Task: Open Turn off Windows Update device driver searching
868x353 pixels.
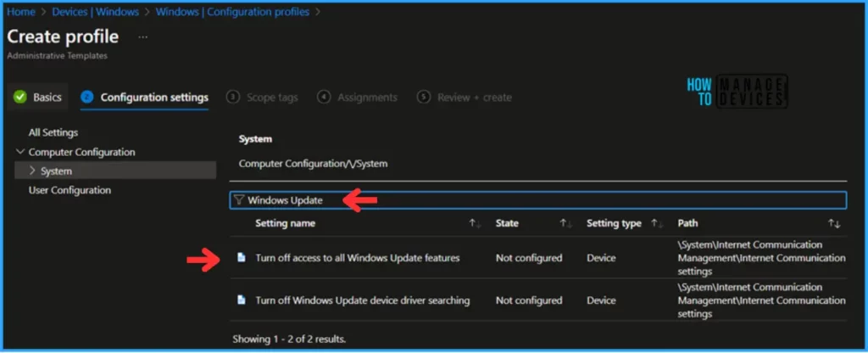Action: click(x=363, y=300)
